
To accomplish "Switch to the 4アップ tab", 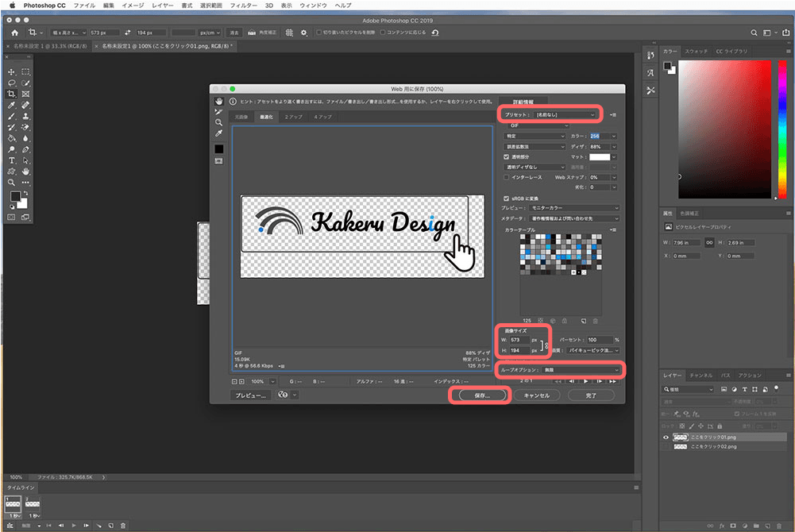I will (322, 117).
